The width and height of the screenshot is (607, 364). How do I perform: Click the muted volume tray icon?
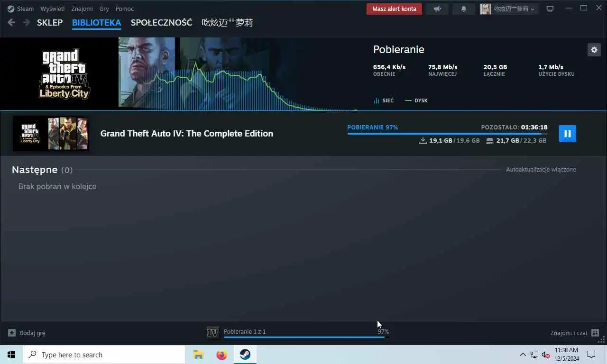[x=546, y=355]
